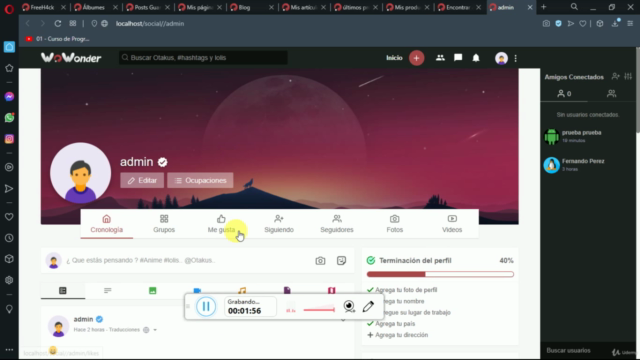Select the photo posts filter icon
This screenshot has width=640, height=360.
(x=152, y=291)
